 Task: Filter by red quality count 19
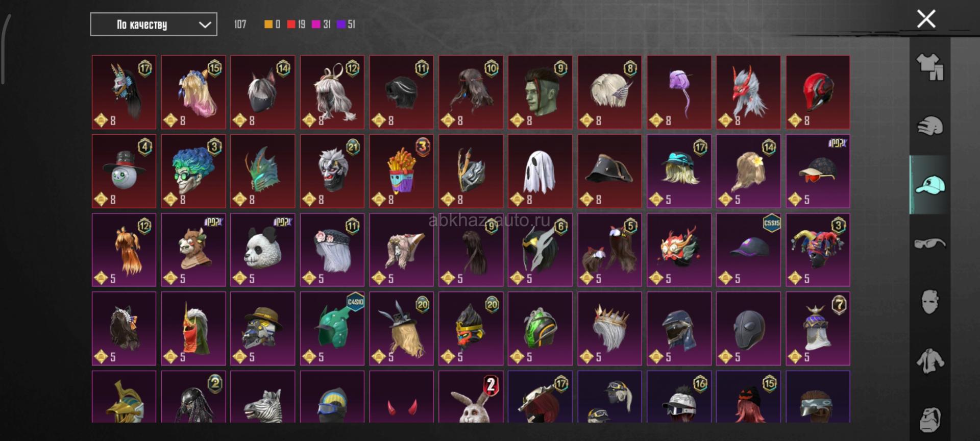coord(297,24)
